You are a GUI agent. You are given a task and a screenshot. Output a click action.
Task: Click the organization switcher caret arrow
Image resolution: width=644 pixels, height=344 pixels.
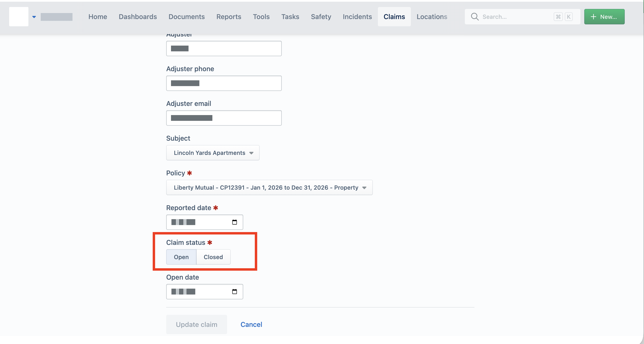click(34, 17)
